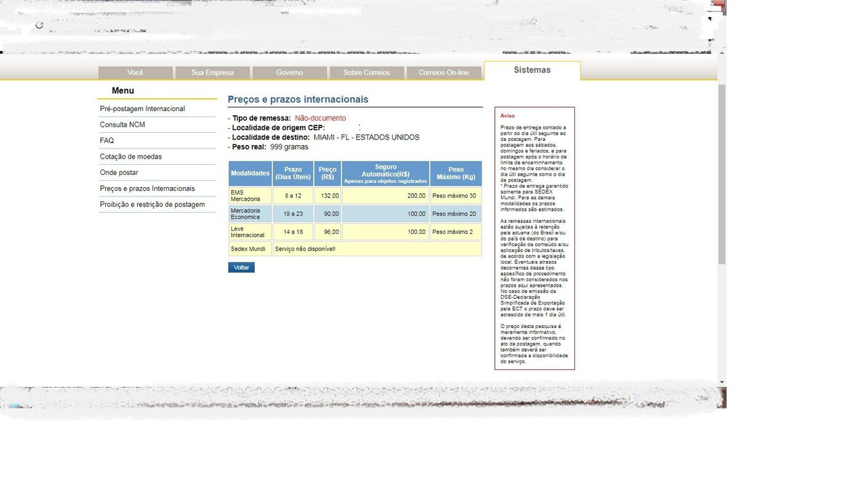The image size is (868, 488).
Task: Click the Modalidades column header
Action: pos(250,174)
